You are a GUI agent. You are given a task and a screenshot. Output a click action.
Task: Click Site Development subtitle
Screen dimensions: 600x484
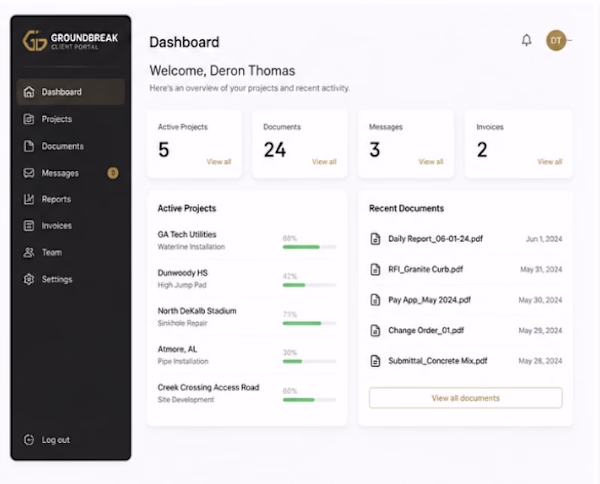pos(186,400)
